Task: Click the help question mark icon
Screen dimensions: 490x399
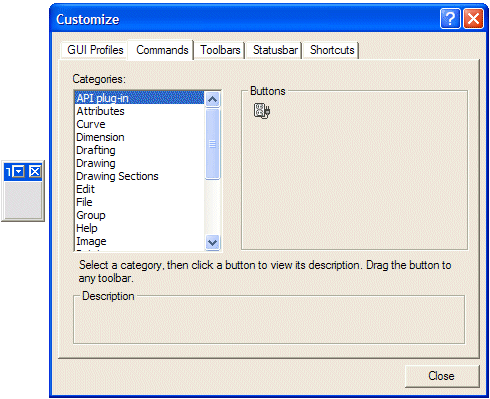Action: (x=450, y=19)
